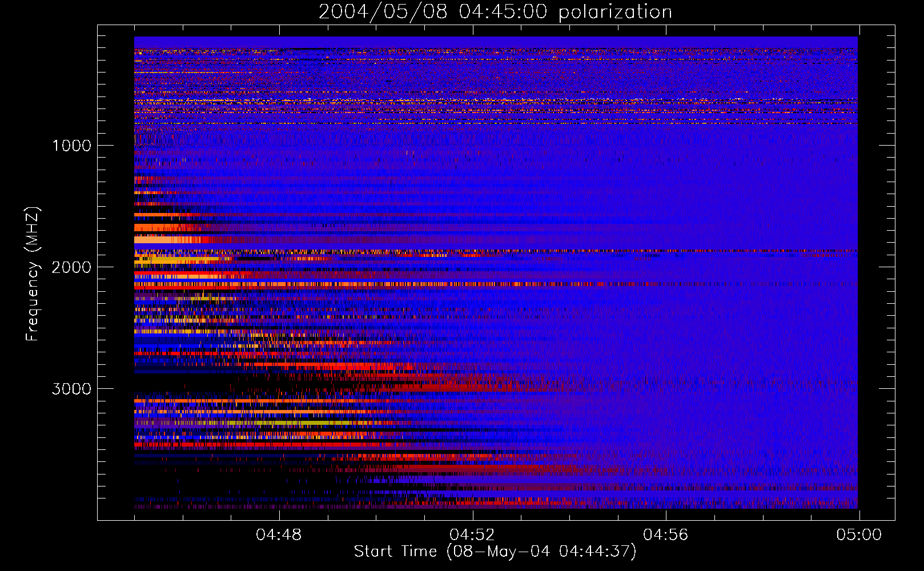The width and height of the screenshot is (924, 571).
Task: Click the plot title '2004/05/08 04:45:00 polarization'
Action: click(x=495, y=12)
